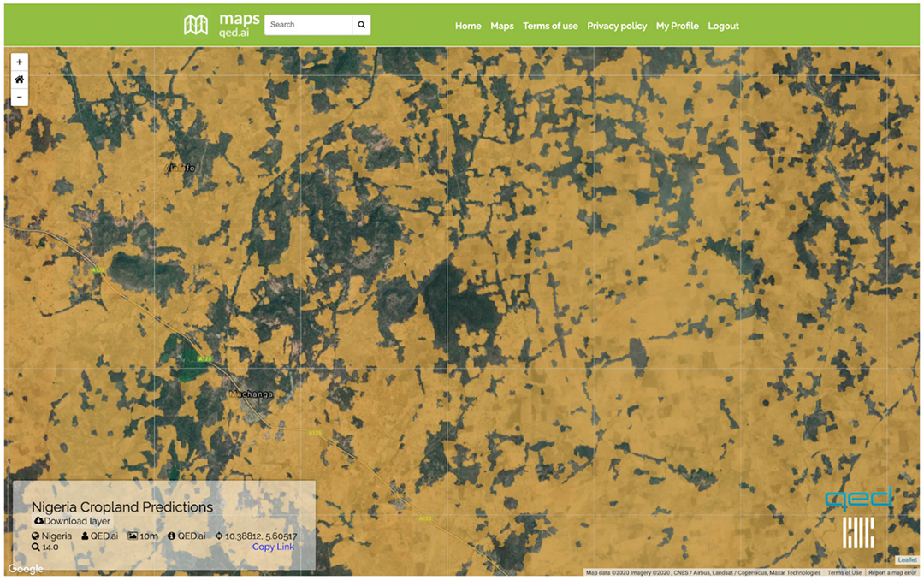Click Report a map error link

coord(892,572)
